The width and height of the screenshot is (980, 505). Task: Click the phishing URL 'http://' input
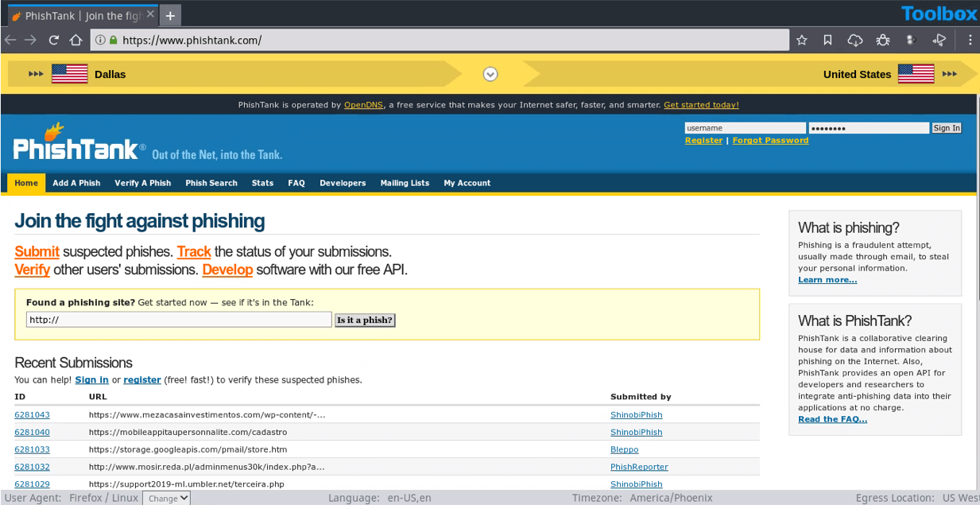click(x=179, y=320)
